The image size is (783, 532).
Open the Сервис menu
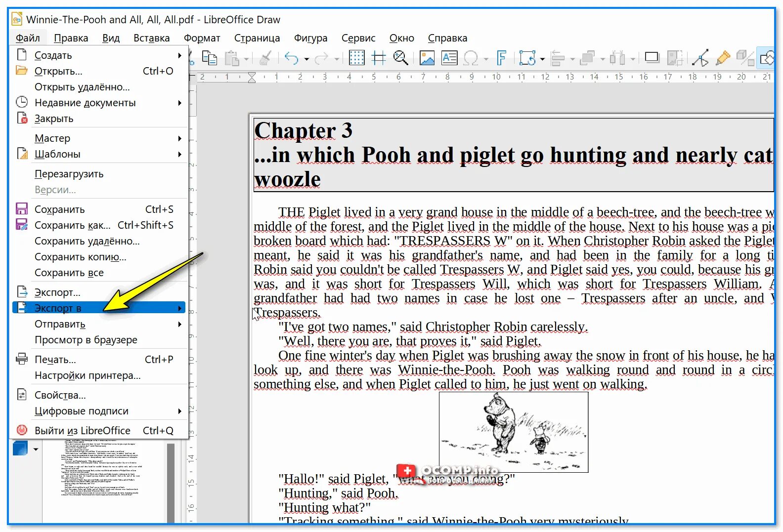[x=358, y=38]
